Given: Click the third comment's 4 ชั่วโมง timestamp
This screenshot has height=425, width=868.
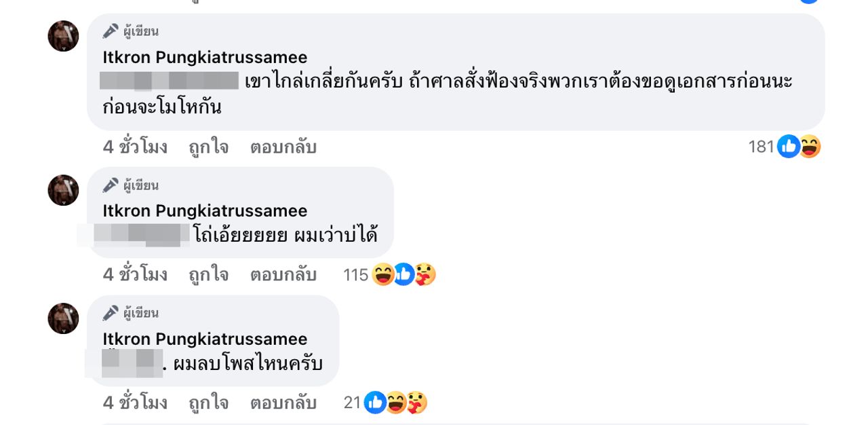Looking at the screenshot, I should pyautogui.click(x=135, y=403).
